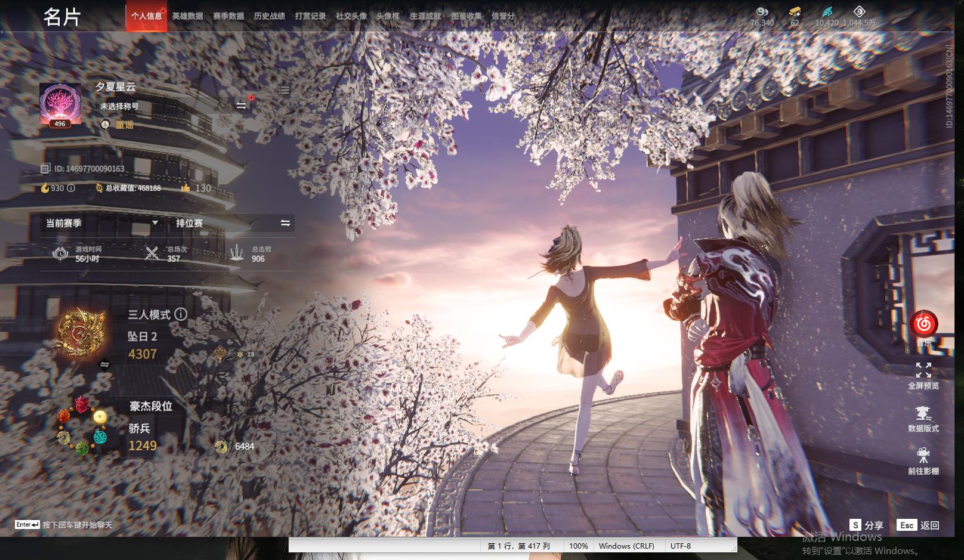This screenshot has height=560, width=964.
Task: Click the 骄兵 score 1249
Action: [x=143, y=446]
